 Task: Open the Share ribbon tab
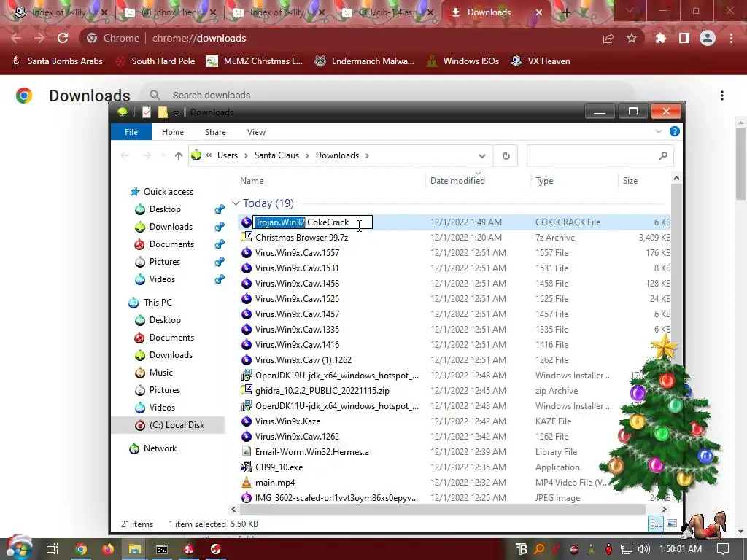pyautogui.click(x=215, y=132)
